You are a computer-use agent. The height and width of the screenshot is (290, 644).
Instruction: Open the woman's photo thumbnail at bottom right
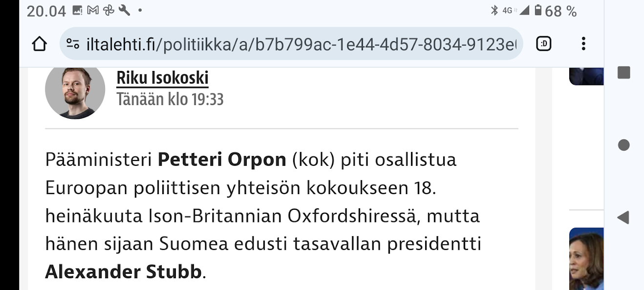586,259
